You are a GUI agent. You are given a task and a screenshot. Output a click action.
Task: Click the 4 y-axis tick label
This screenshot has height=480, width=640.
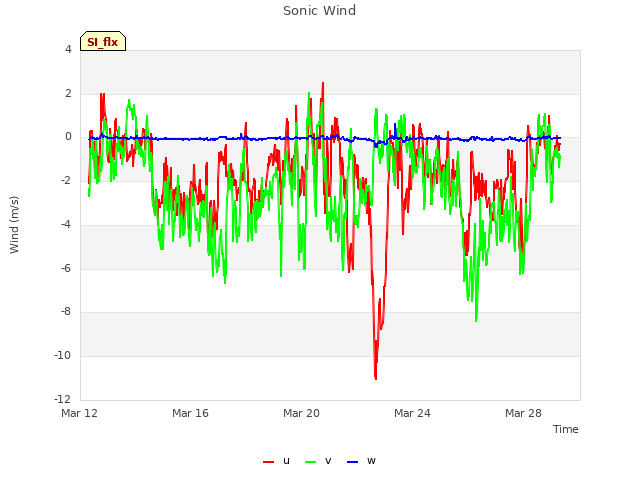(x=68, y=49)
